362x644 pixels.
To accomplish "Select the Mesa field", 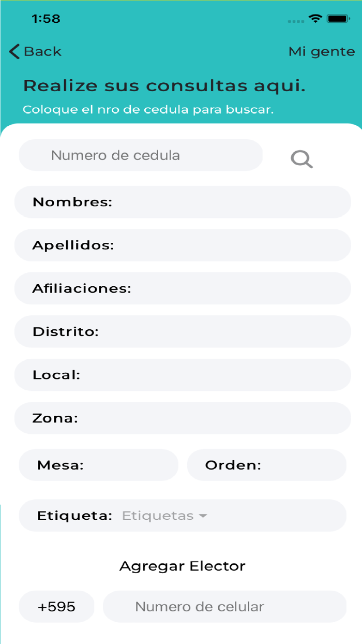I will coord(98,465).
